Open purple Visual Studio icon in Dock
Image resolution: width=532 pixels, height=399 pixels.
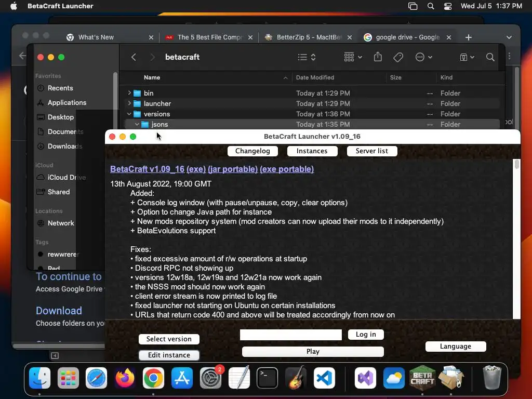pos(365,378)
